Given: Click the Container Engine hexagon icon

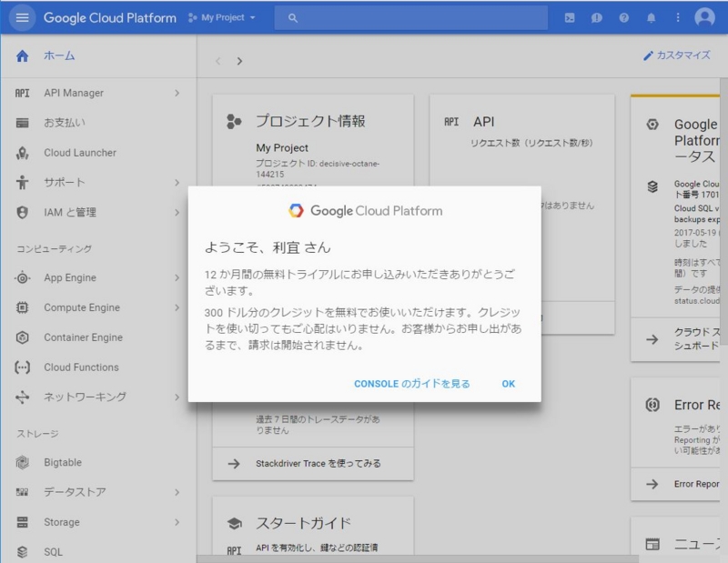Looking at the screenshot, I should click(22, 337).
